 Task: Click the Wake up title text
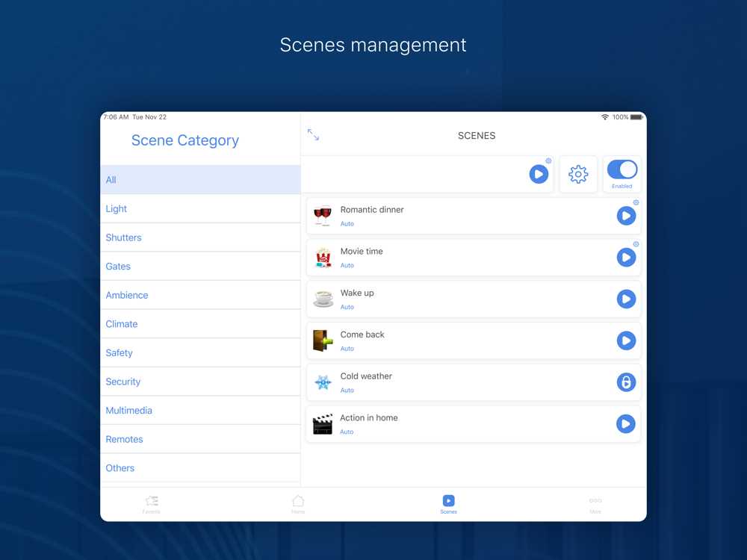tap(357, 293)
